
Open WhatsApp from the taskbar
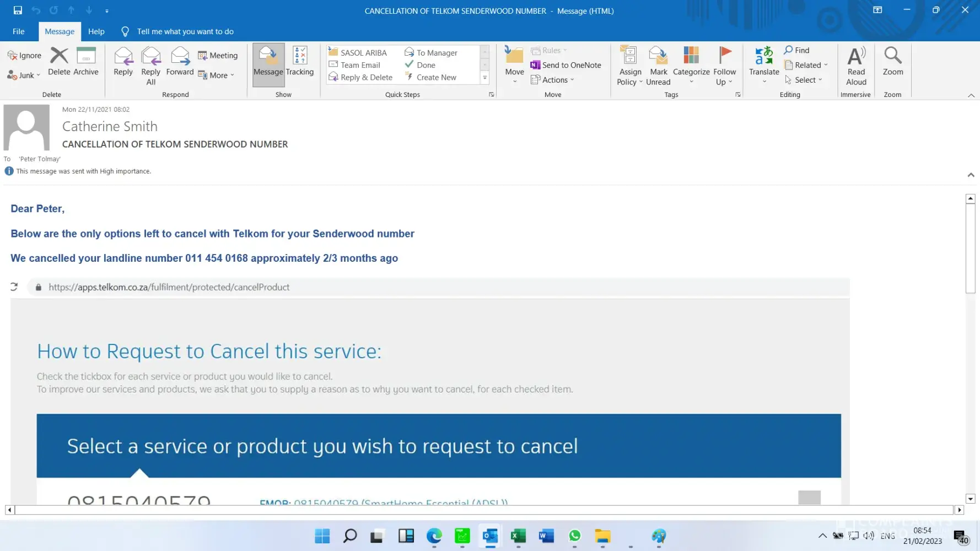coord(574,536)
